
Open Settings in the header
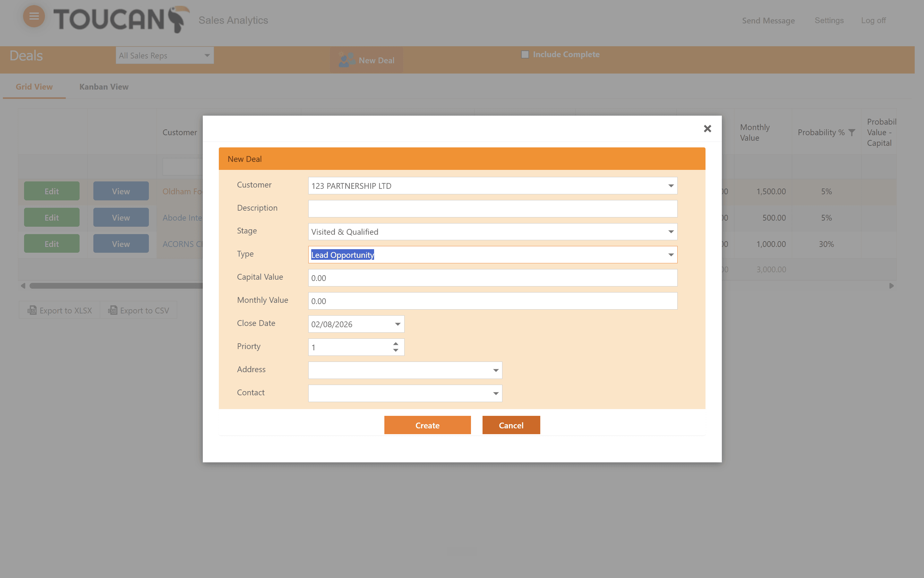829,20
